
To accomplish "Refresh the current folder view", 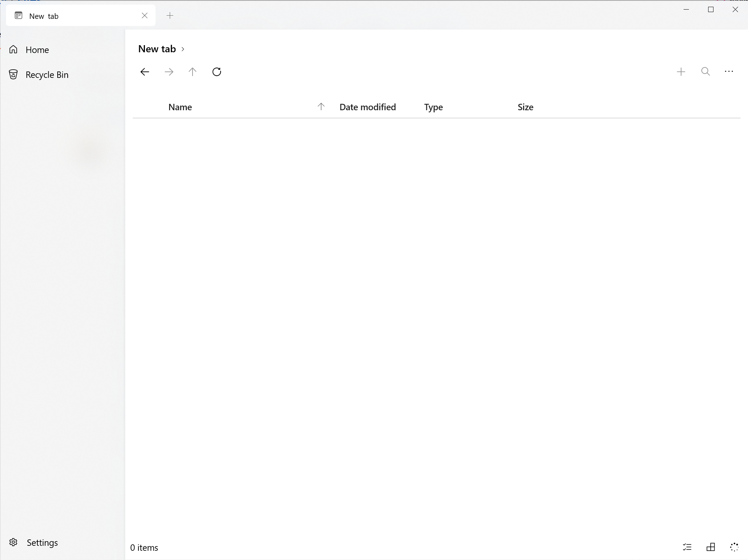I will click(217, 72).
